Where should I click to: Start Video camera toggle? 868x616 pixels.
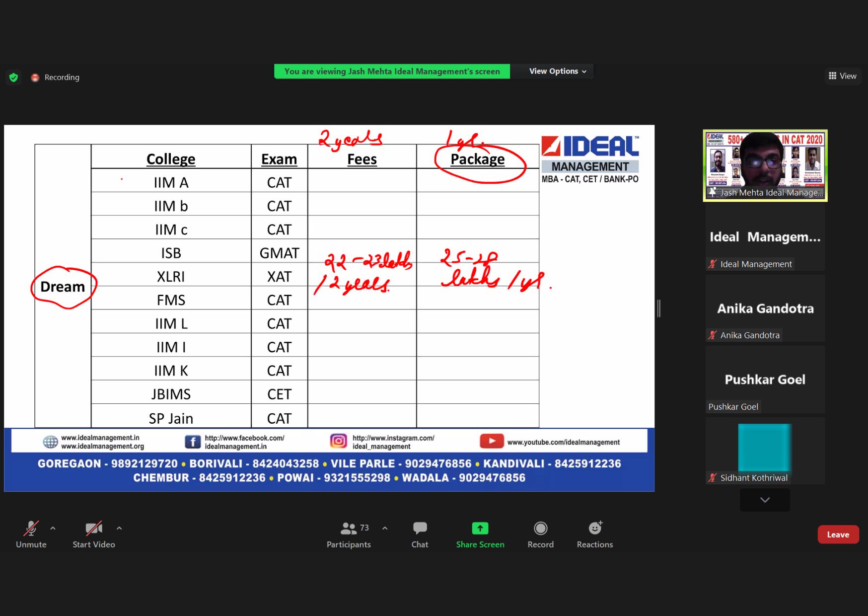click(93, 535)
